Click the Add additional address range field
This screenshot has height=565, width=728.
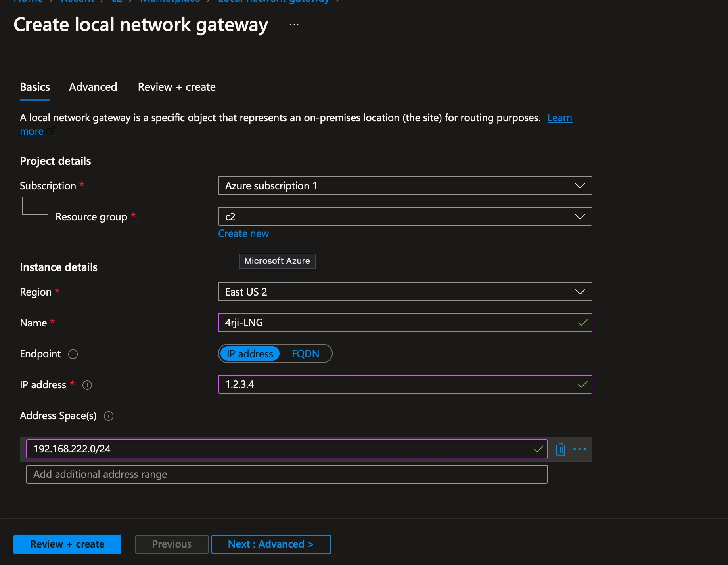(x=286, y=474)
